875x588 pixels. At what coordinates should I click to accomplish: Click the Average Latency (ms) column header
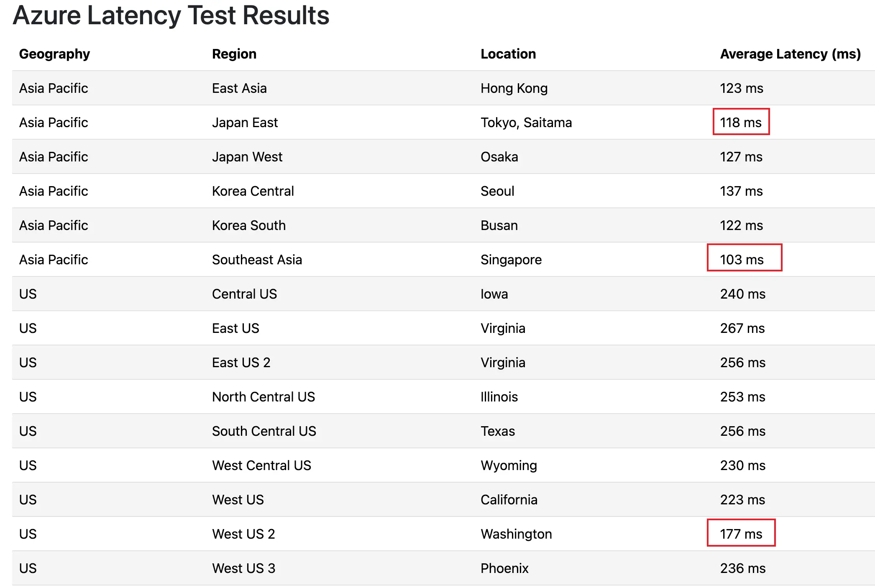coord(790,54)
